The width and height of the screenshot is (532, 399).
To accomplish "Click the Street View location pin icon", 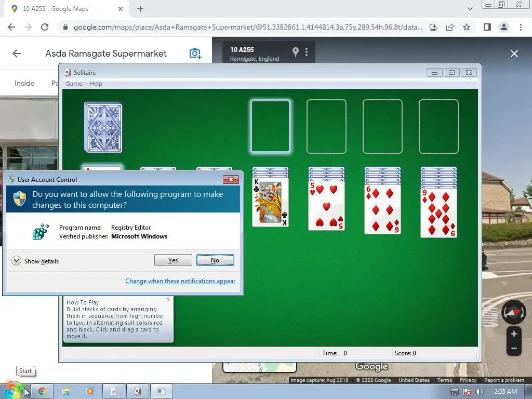I will click(x=296, y=52).
